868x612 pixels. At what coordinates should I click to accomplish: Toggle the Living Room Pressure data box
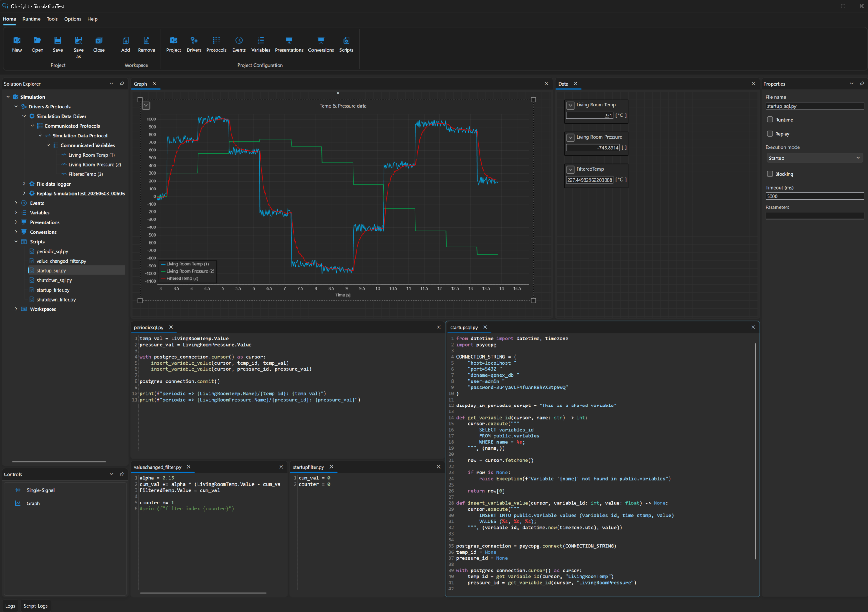pyautogui.click(x=570, y=137)
